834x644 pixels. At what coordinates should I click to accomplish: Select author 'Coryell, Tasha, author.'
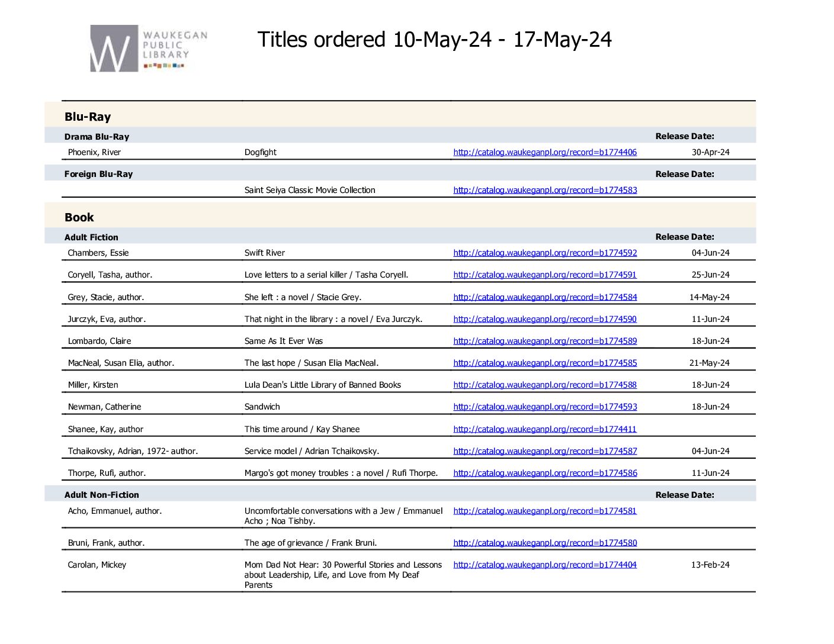click(x=110, y=275)
